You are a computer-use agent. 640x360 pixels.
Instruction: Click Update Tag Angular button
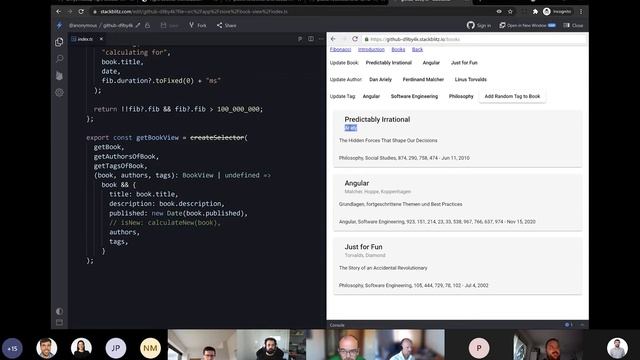click(371, 96)
